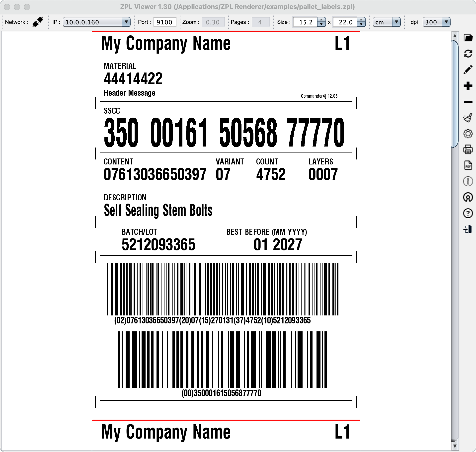Increase label width 15.2 with up arrow
This screenshot has height=452, width=476.
click(x=321, y=20)
